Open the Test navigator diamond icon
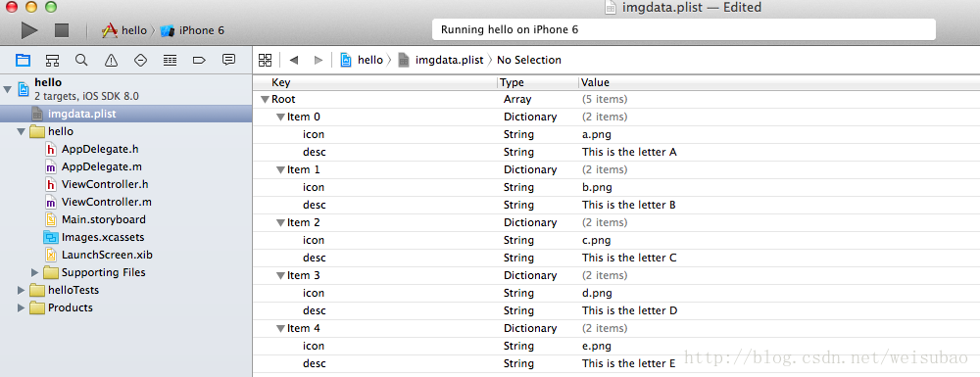The width and height of the screenshot is (980, 377). coord(140,60)
